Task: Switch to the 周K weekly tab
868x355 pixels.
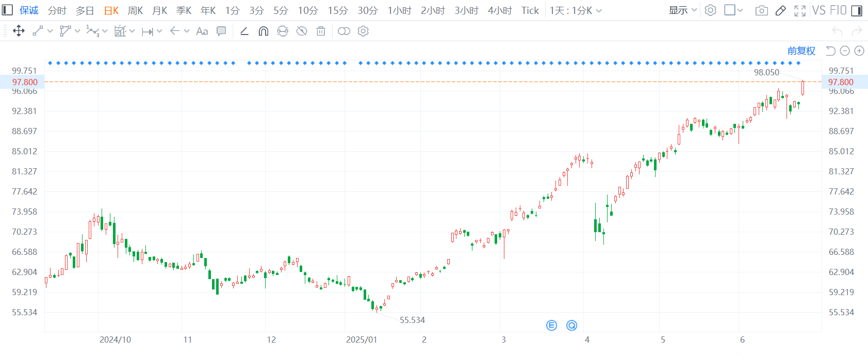Action: tap(135, 10)
